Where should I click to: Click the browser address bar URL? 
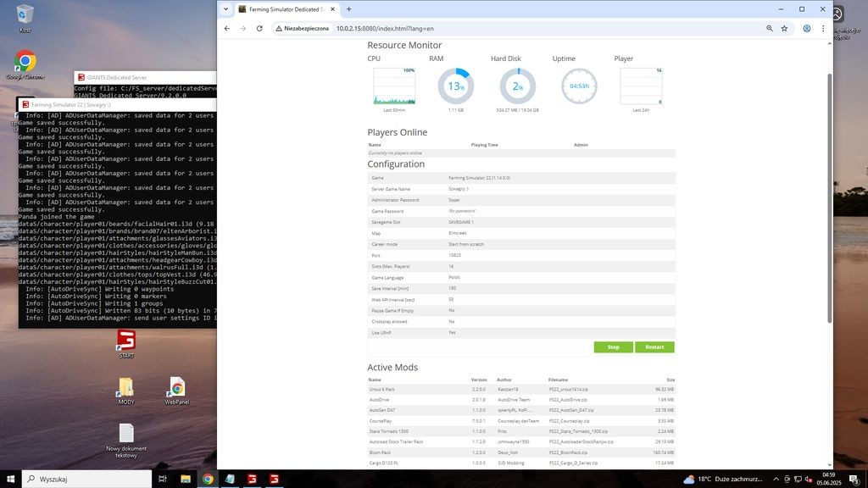tap(386, 28)
